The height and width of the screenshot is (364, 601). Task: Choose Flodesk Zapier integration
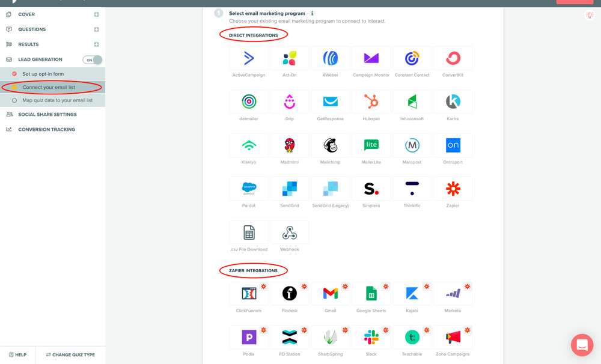pyautogui.click(x=290, y=294)
